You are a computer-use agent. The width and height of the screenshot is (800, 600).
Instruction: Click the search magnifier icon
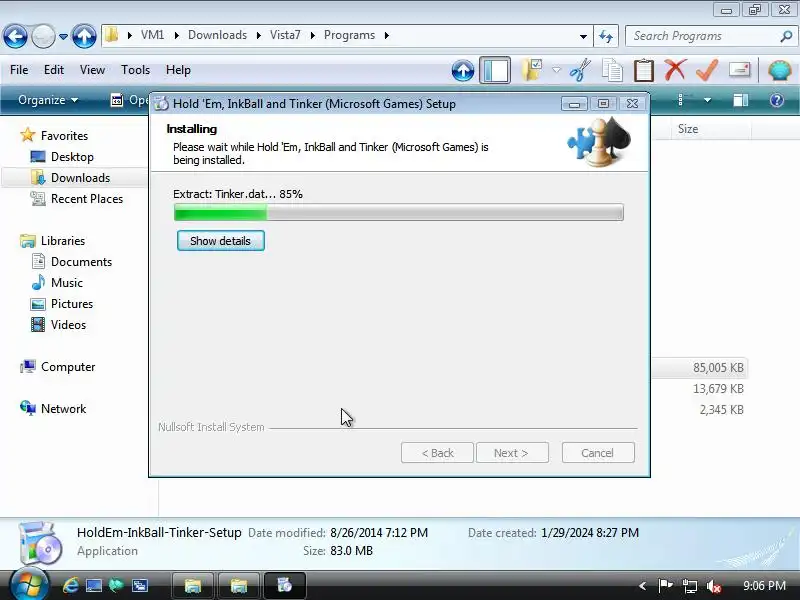786,36
